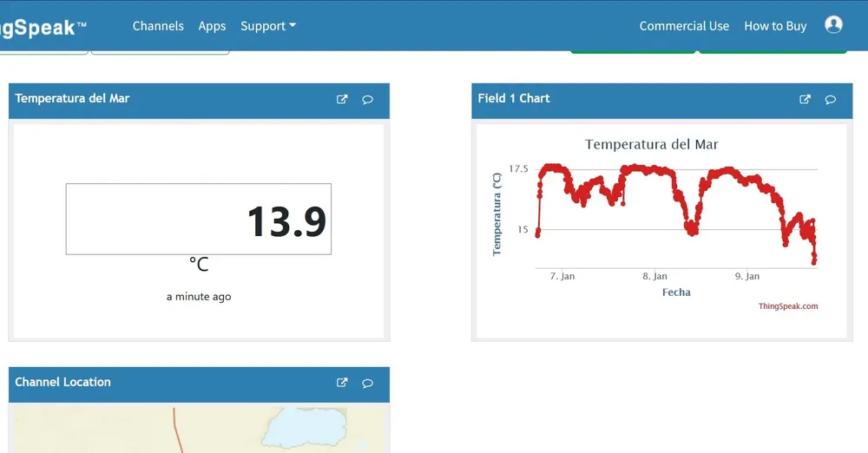Open Channel Location widget in new window

(342, 383)
